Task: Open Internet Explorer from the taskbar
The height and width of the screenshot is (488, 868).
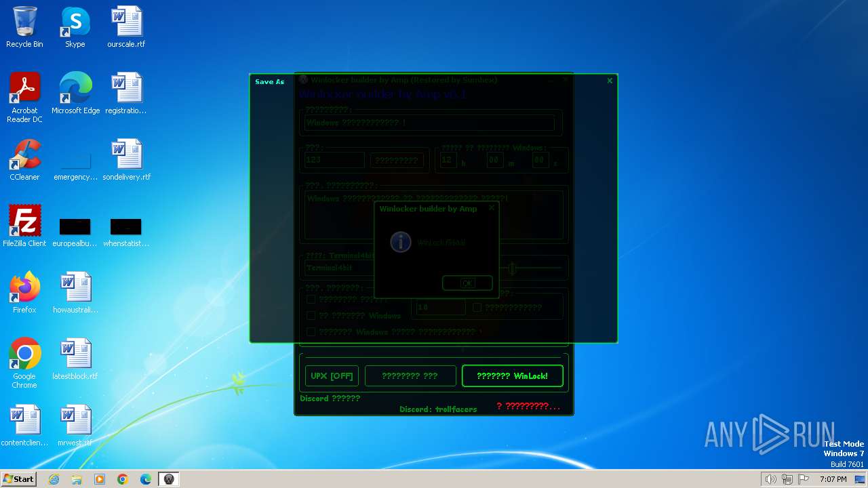Action: [x=54, y=479]
